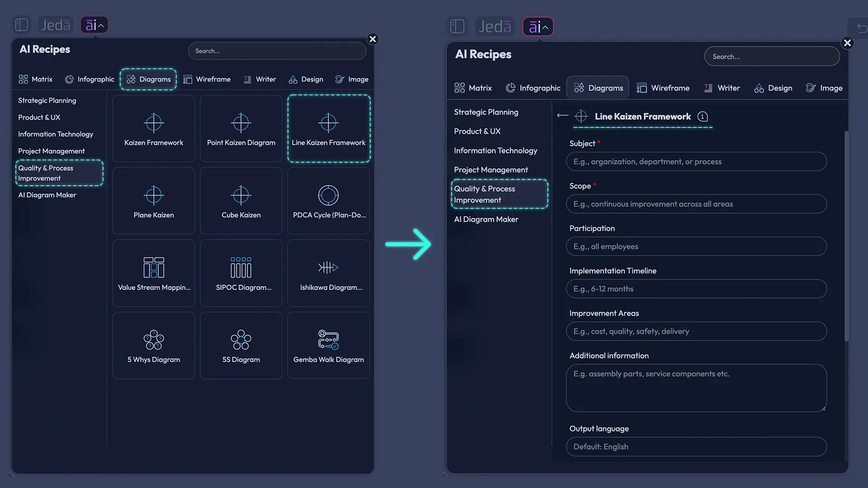Viewport: 868px width, 488px height.
Task: Click the Additional information text area
Action: pos(696,388)
